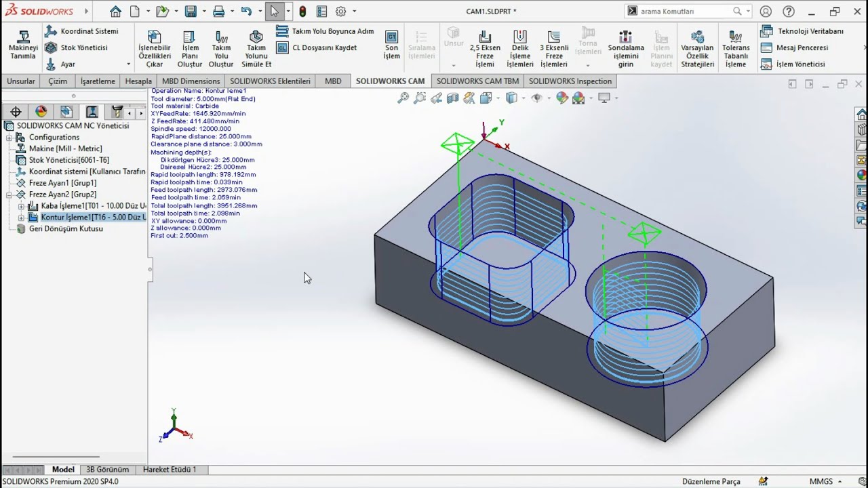The image size is (868, 488).
Task: Open the search box dropdown arrow
Action: pos(748,12)
